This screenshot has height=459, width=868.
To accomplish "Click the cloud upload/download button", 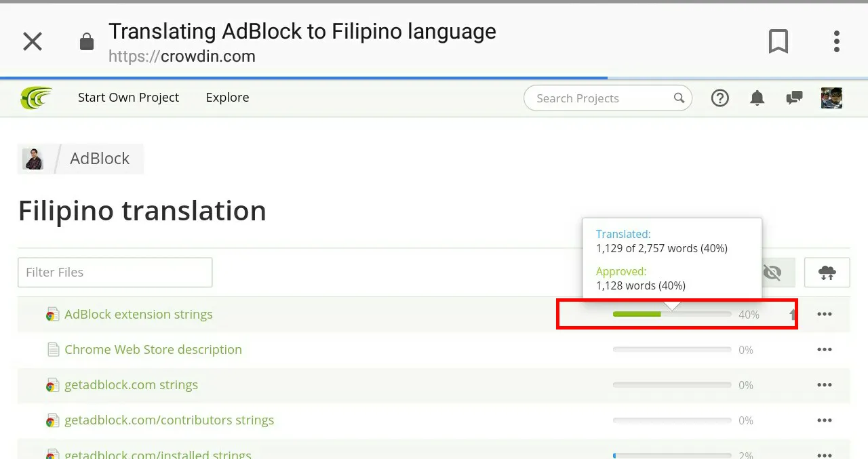I will pos(827,273).
